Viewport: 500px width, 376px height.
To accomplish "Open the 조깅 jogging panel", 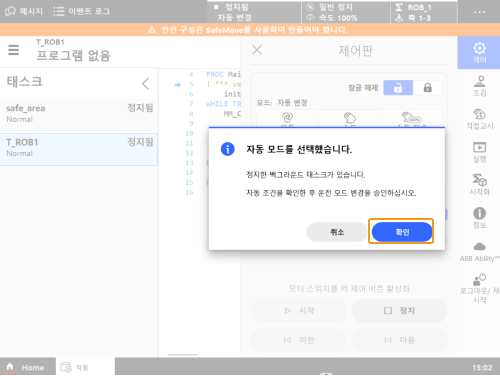I will point(479,86).
